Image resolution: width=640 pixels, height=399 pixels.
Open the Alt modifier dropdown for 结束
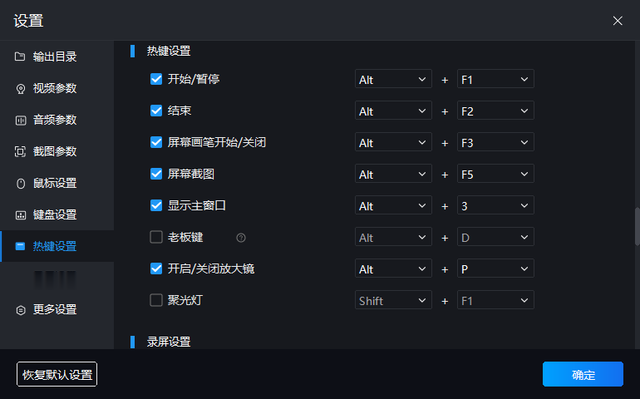point(393,111)
